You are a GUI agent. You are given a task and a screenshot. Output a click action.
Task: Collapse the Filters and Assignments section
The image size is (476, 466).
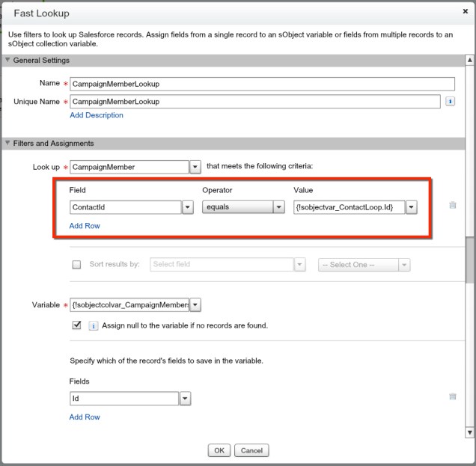coord(8,144)
